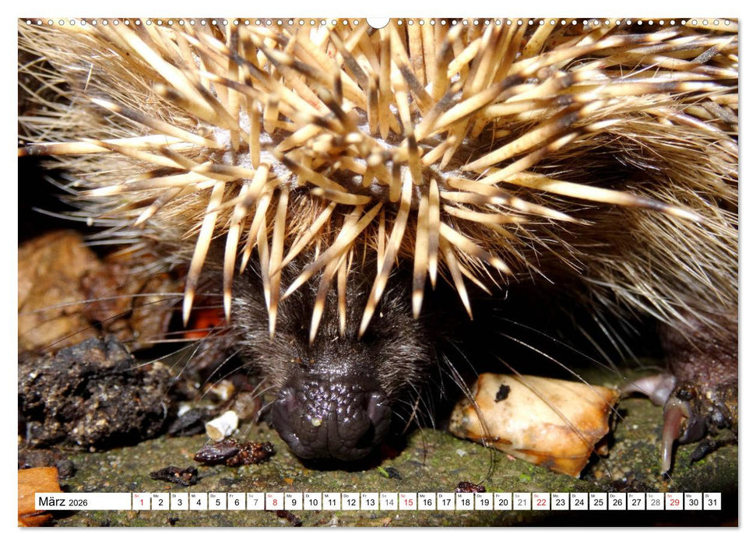Select date 15 in the calendar strip
The height and width of the screenshot is (545, 756).
point(407,501)
